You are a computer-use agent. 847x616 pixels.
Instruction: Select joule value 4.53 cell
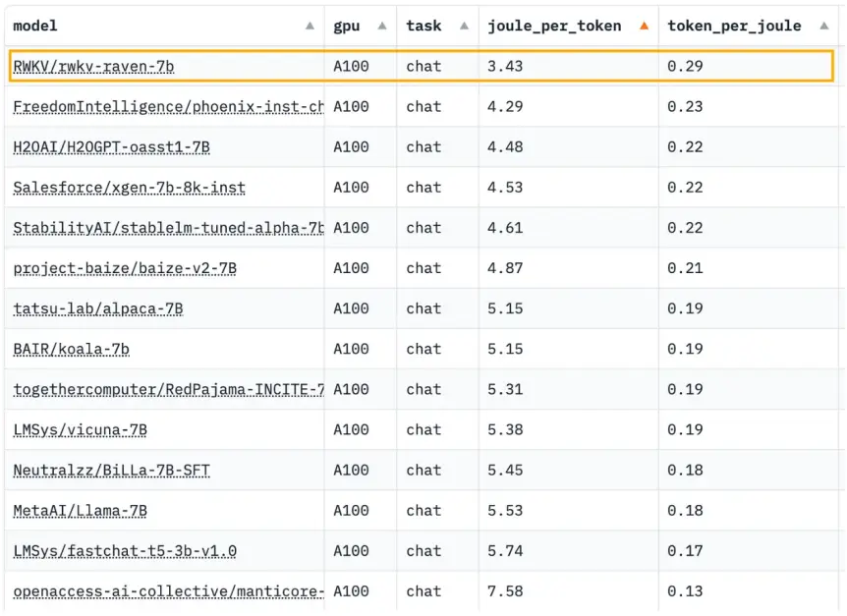[x=568, y=188]
